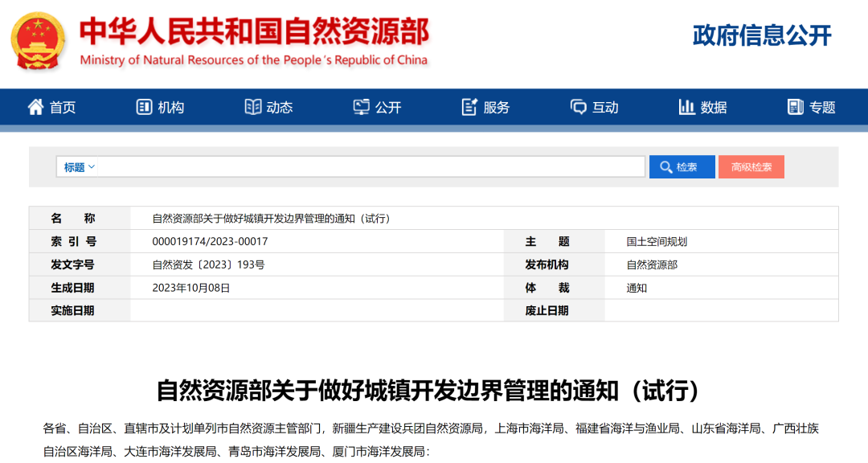Open 公开 via its monitor icon
The image size is (868, 463).
point(360,106)
